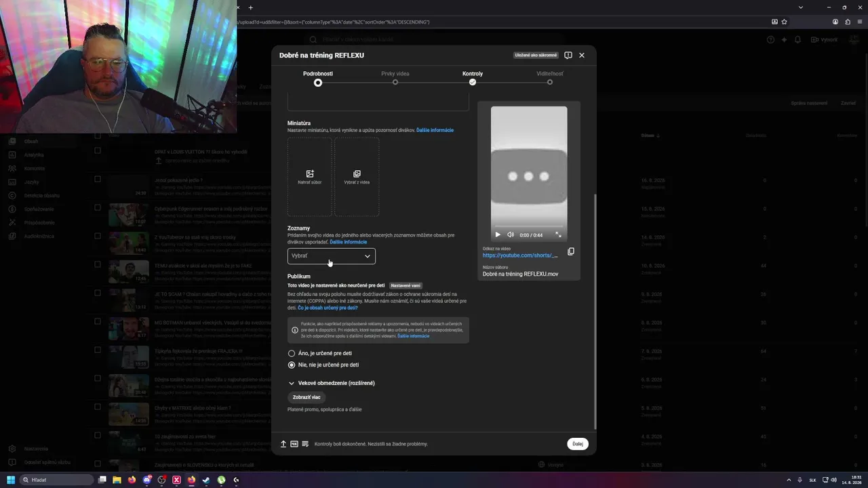Click the 'Ďalej' button
This screenshot has height=488, width=868.
tap(578, 444)
